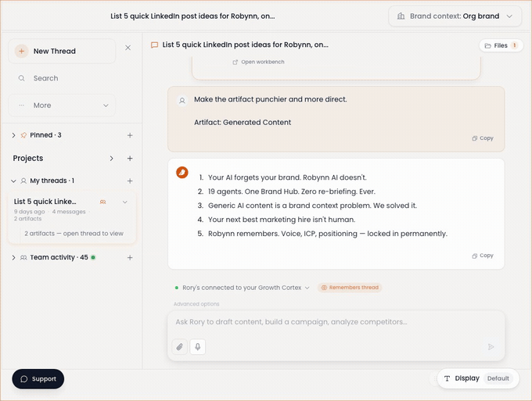Screen dimensions: 532x401
Task: Click Open workbench link
Action: click(x=258, y=62)
